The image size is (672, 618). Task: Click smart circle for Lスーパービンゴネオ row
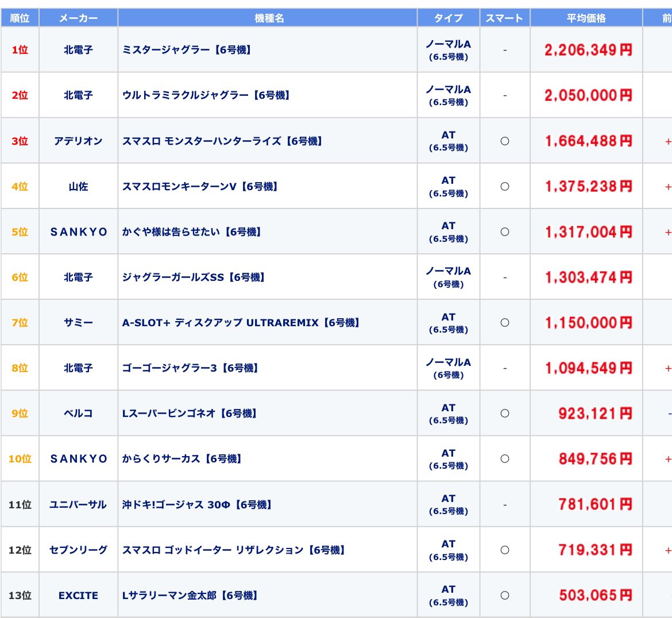pyautogui.click(x=505, y=414)
